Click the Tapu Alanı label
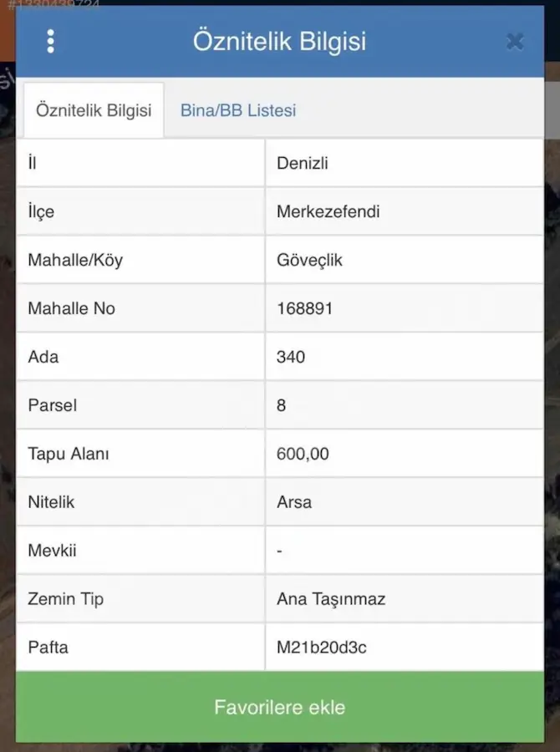Screen dimensions: 560x752 (x=69, y=454)
